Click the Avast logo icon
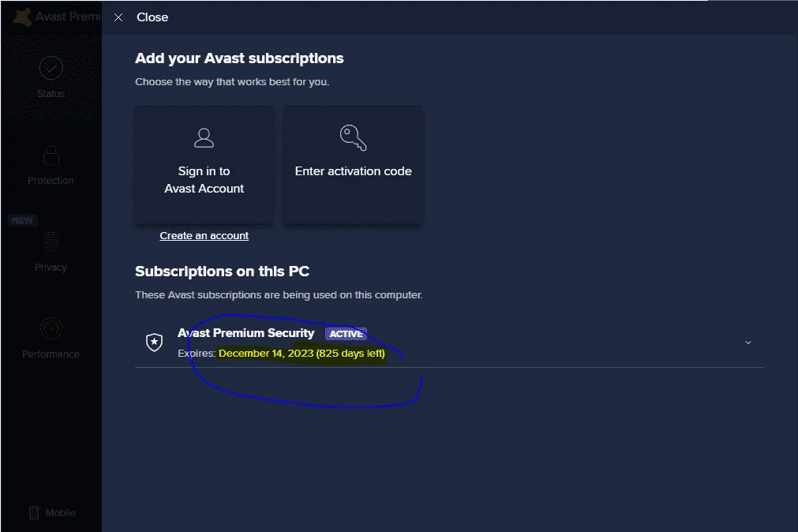The image size is (798, 532). coord(22,17)
